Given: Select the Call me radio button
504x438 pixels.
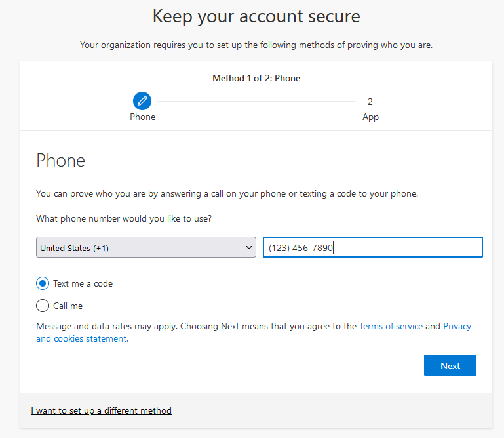Looking at the screenshot, I should coord(43,306).
